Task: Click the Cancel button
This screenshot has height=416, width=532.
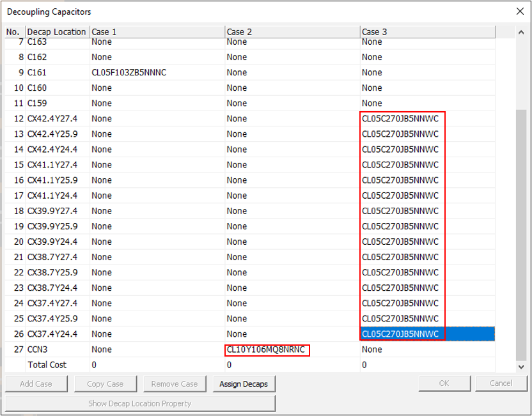Action: (500, 384)
